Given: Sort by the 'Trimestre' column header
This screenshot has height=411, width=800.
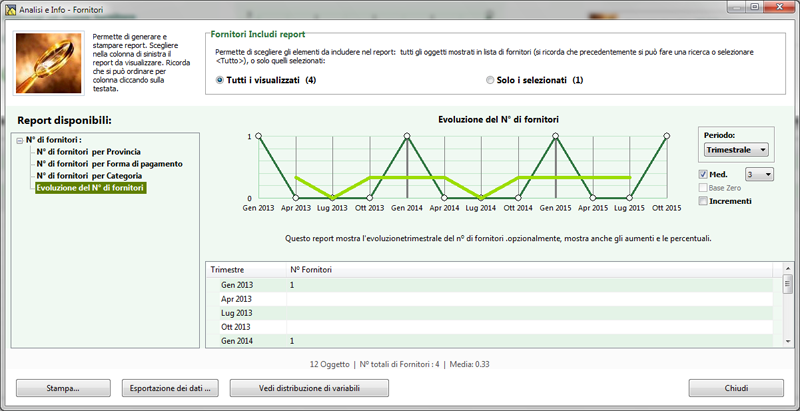Looking at the screenshot, I should click(x=246, y=270).
